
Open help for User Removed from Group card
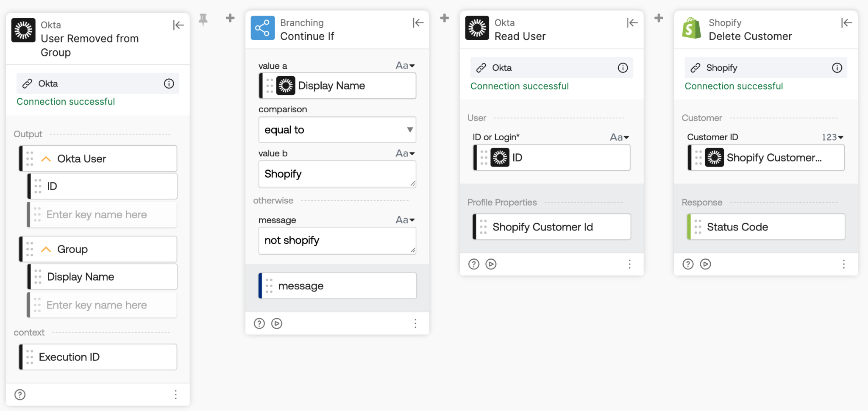point(20,394)
